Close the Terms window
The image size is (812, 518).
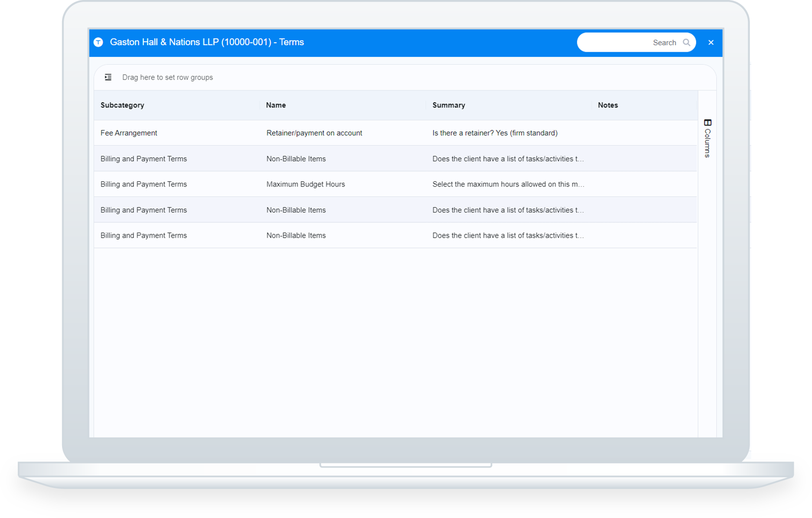point(711,42)
